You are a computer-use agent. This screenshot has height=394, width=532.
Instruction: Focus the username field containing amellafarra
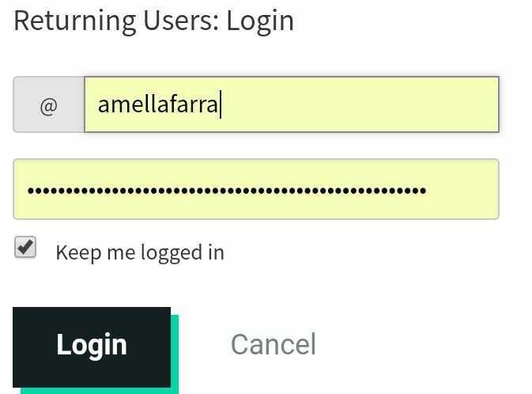pos(291,104)
